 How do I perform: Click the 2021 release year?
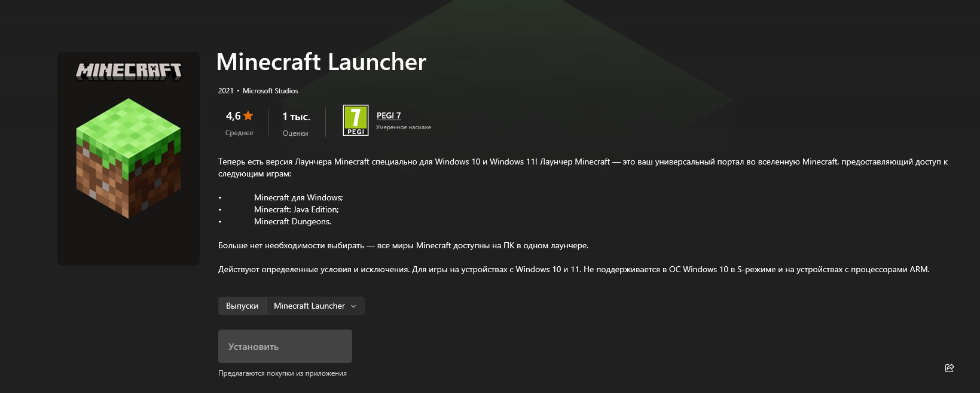[x=226, y=91]
